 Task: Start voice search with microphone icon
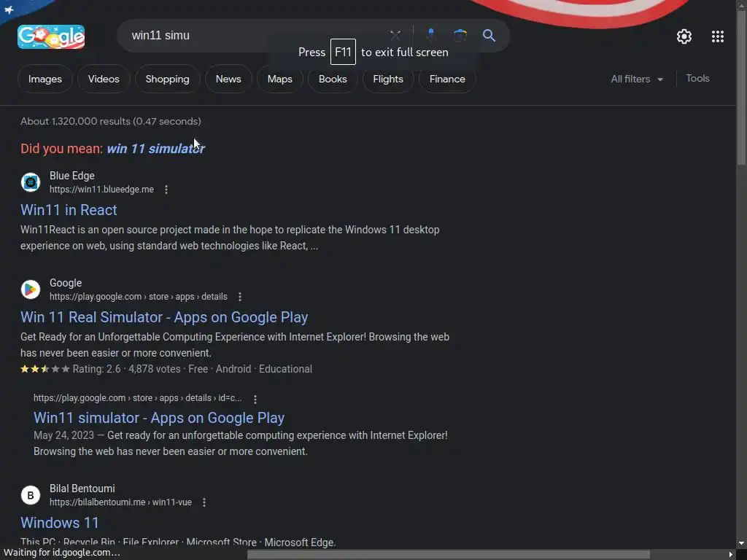coord(430,35)
